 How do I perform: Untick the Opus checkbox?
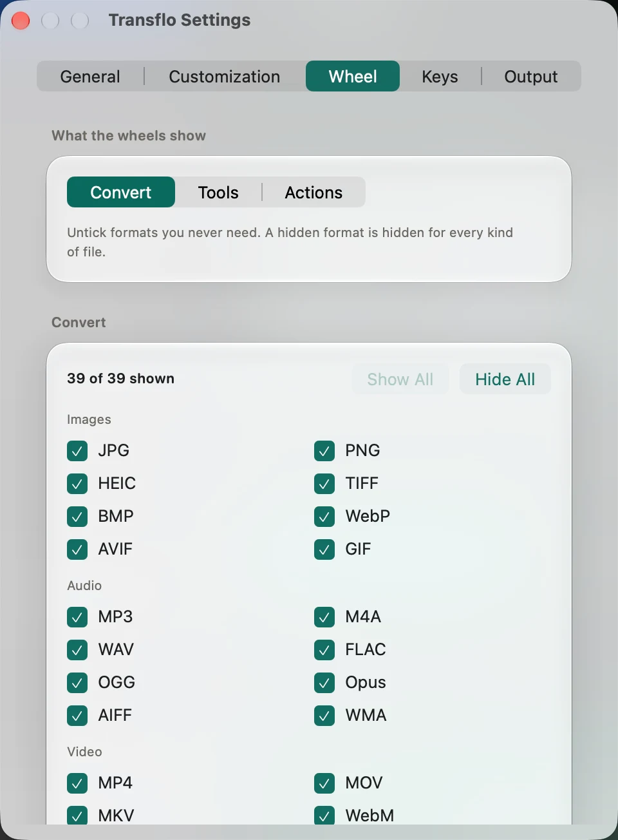click(324, 683)
